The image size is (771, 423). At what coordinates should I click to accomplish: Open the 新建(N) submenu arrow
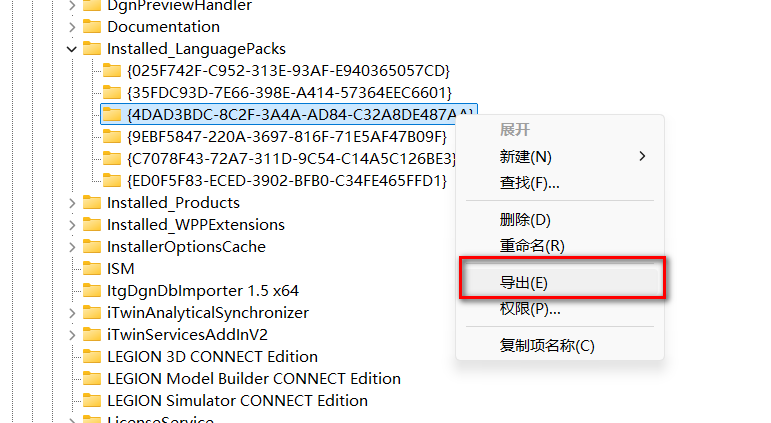coord(642,157)
